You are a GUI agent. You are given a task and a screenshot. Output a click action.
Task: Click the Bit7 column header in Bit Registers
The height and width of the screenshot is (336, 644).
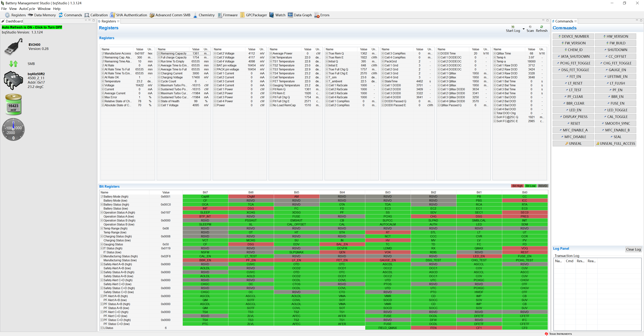pyautogui.click(x=205, y=192)
